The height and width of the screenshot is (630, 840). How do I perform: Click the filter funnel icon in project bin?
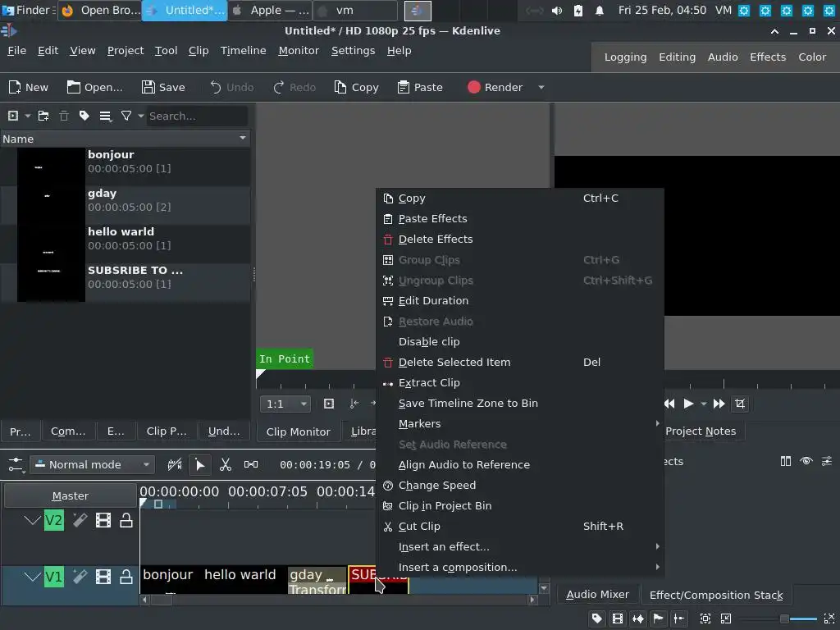[126, 116]
